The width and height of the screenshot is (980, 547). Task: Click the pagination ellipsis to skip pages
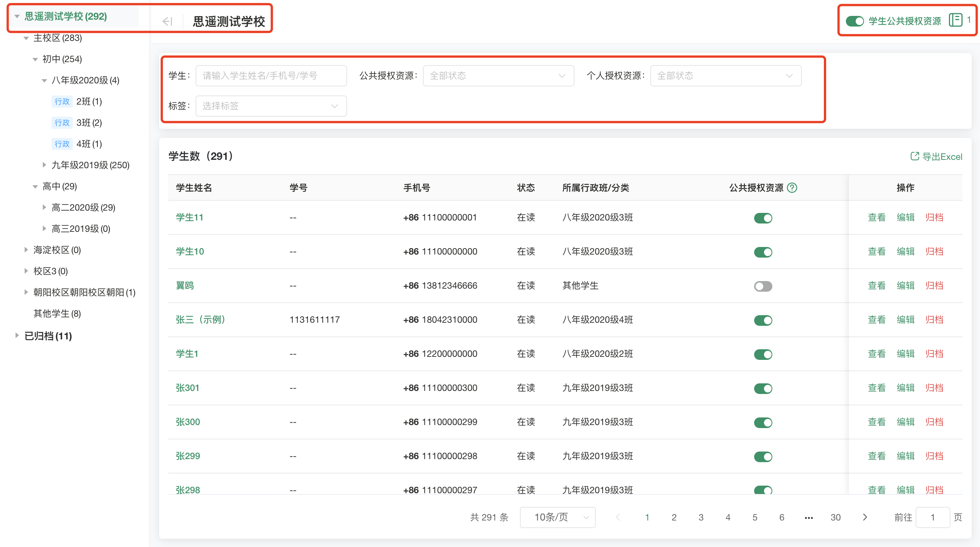click(x=809, y=517)
